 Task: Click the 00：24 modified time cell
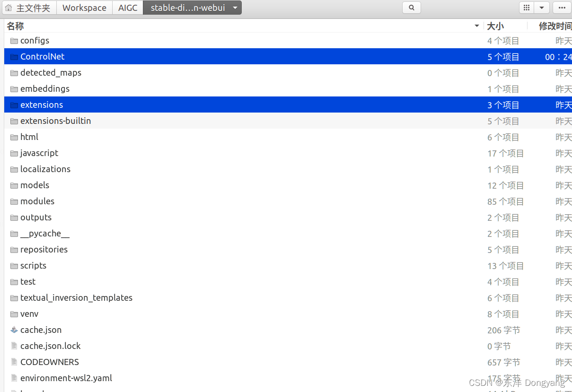558,57
